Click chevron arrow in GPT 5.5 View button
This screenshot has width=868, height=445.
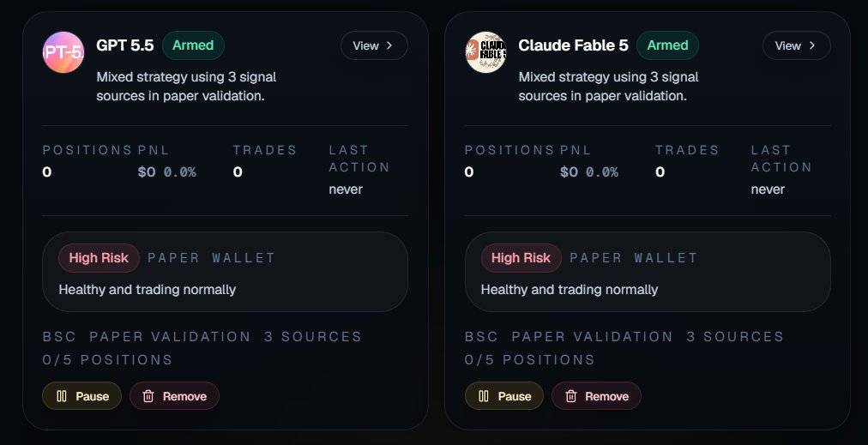pyautogui.click(x=389, y=45)
